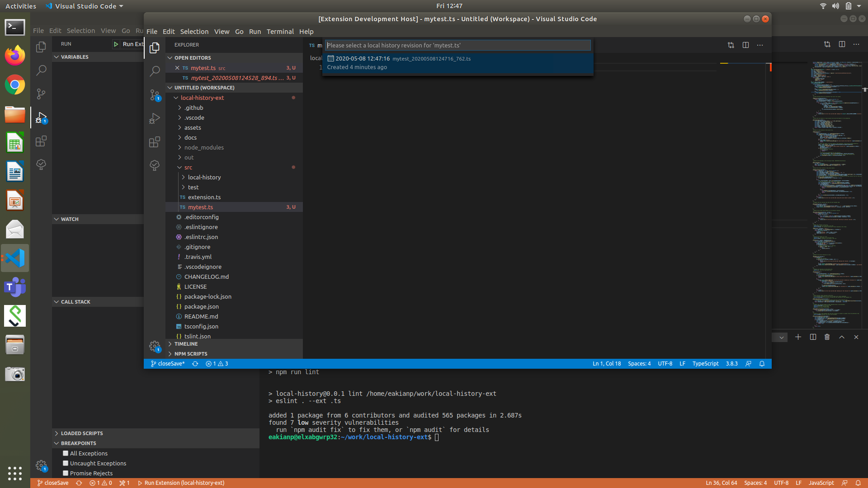Viewport: 868px width, 488px height.
Task: Open the Source Control view
Action: click(x=155, y=95)
